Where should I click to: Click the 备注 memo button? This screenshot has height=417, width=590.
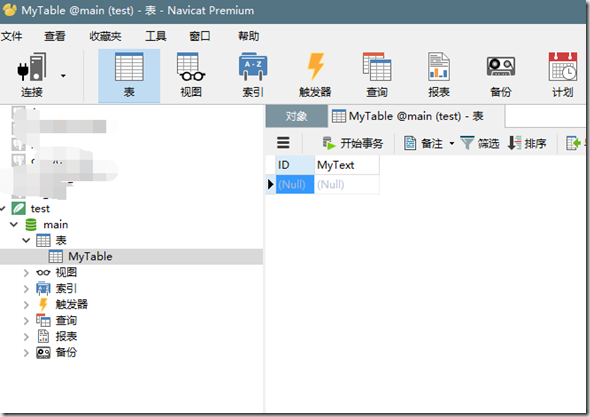(x=424, y=143)
